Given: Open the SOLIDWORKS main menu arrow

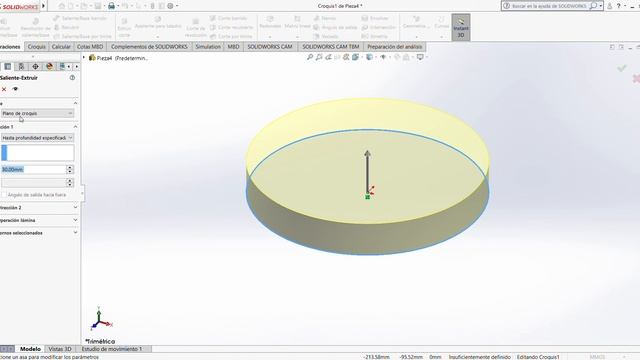Looking at the screenshot, I should click(44, 6).
